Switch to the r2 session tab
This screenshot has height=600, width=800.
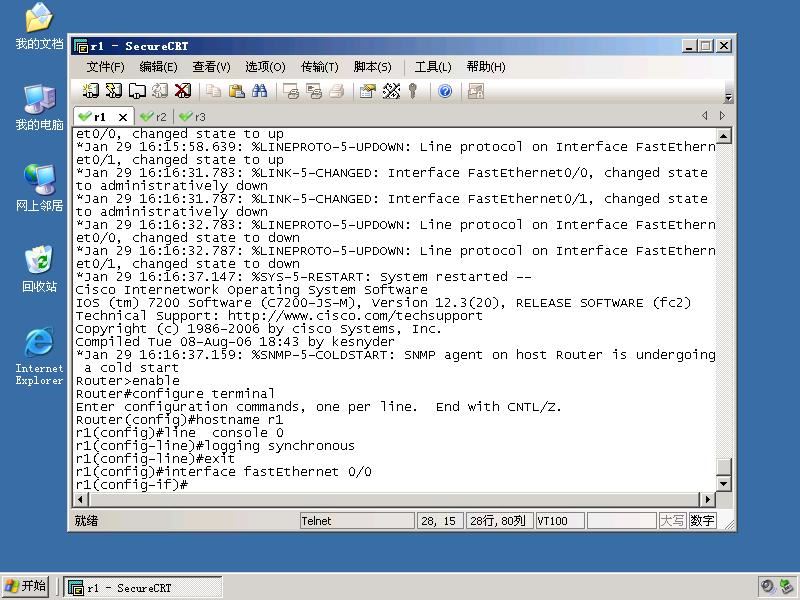(155, 117)
